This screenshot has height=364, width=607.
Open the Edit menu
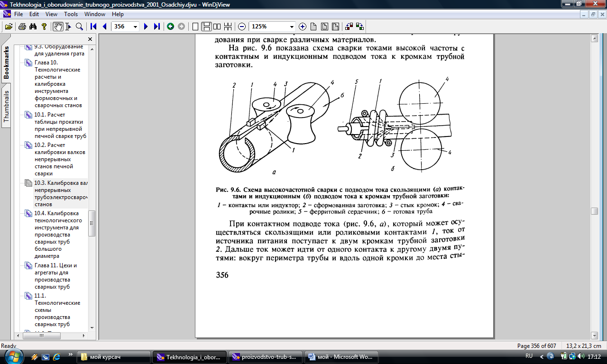pos(34,14)
